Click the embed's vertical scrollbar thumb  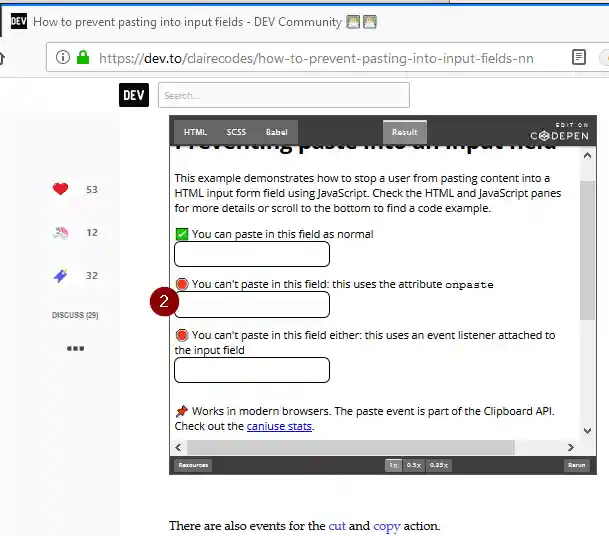tap(587, 250)
